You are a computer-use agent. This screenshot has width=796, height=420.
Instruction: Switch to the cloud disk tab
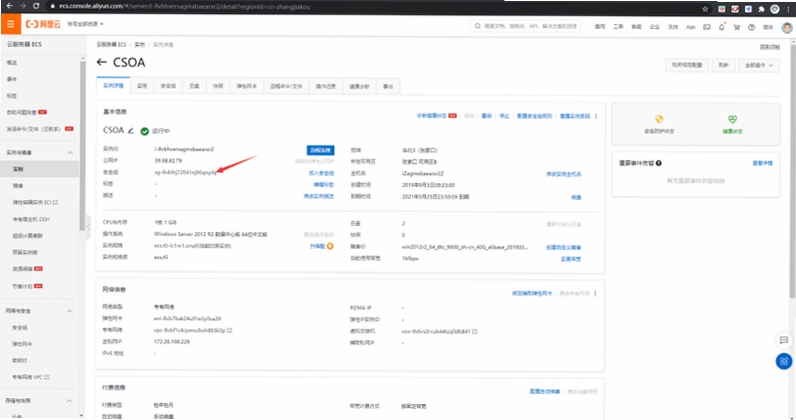click(194, 86)
